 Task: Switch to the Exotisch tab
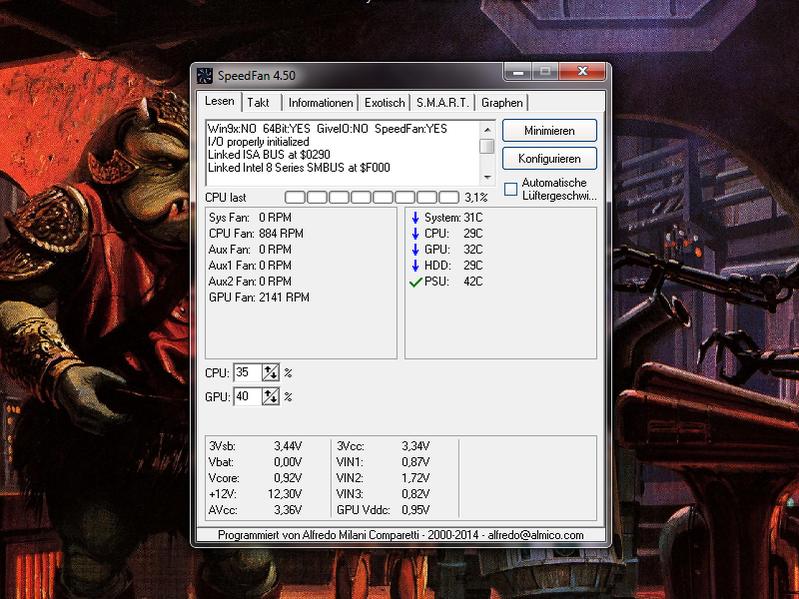[385, 102]
